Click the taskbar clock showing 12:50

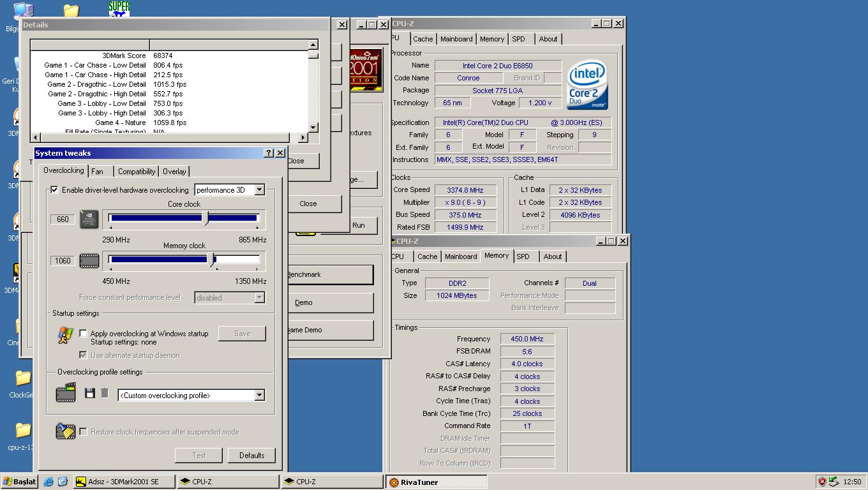(852, 482)
